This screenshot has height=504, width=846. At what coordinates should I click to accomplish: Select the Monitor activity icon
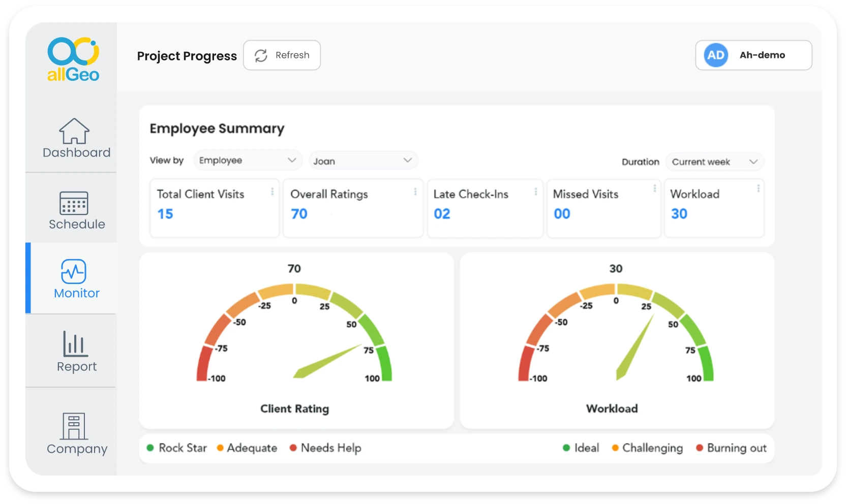pos(74,271)
